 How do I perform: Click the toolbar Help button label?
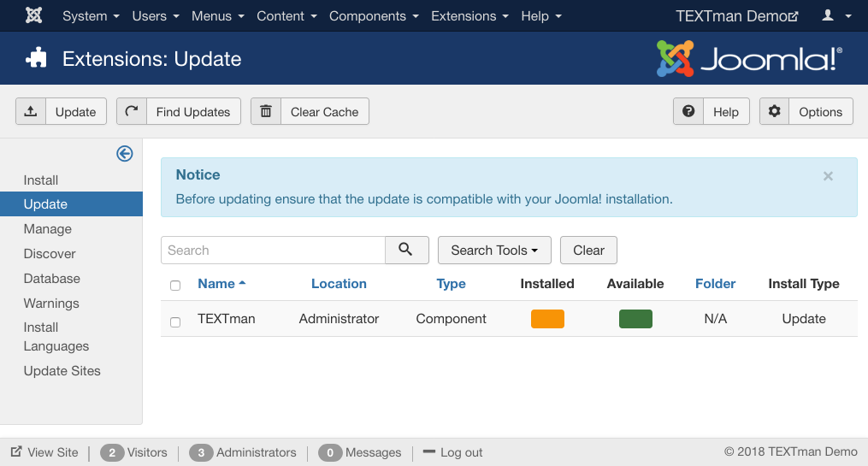726,112
